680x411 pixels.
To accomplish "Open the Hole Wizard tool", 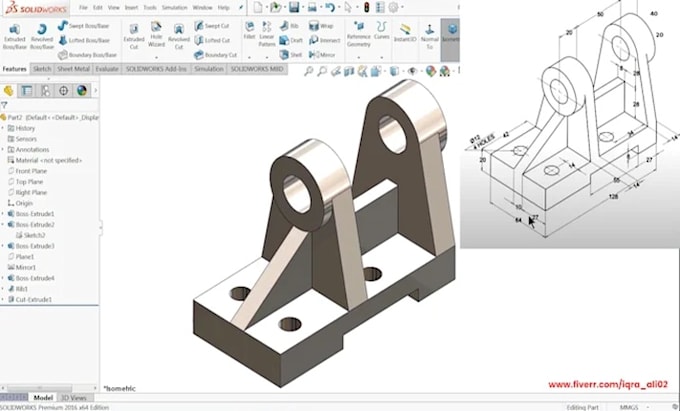I will (156, 35).
